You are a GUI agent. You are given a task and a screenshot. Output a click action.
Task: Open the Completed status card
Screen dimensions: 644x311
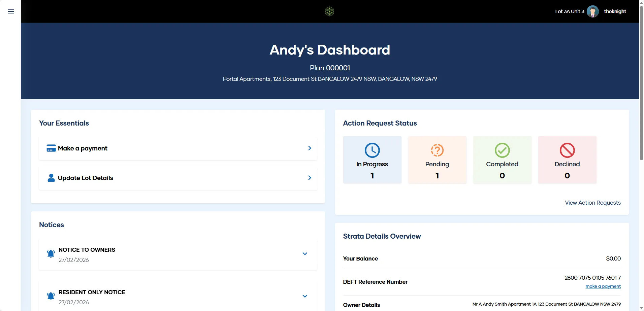502,160
